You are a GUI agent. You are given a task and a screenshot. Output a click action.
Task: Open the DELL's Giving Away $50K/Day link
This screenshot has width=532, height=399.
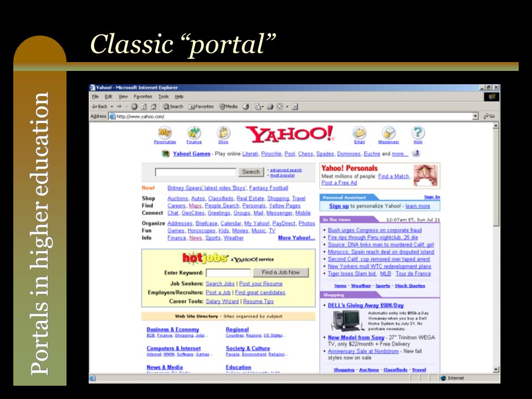pos(366,305)
